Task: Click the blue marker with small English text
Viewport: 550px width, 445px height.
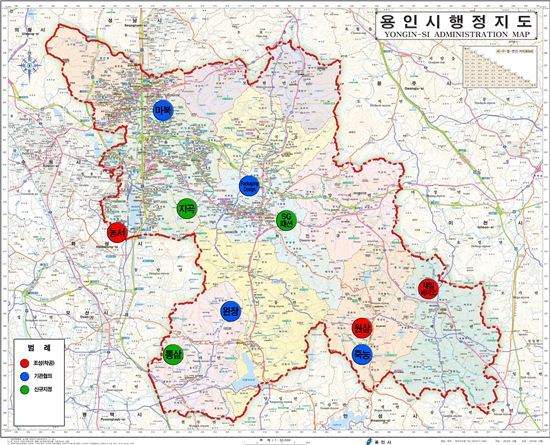Action: point(249,186)
